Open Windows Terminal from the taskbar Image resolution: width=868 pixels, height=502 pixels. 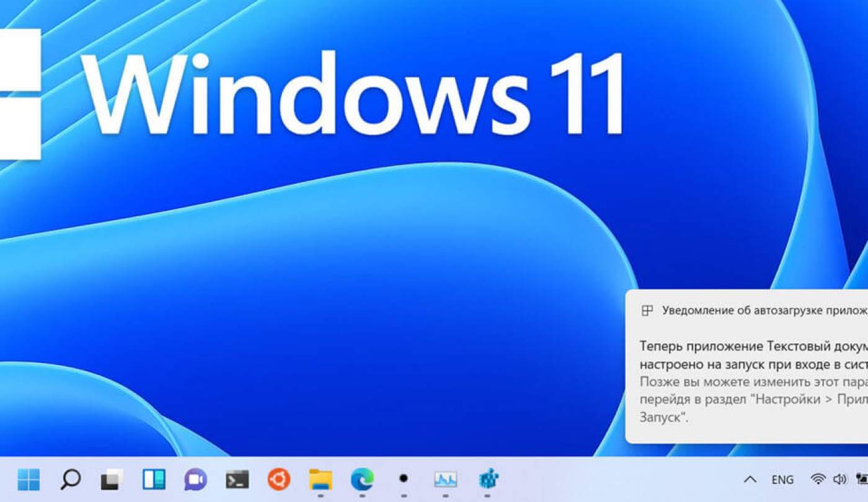[x=237, y=479]
